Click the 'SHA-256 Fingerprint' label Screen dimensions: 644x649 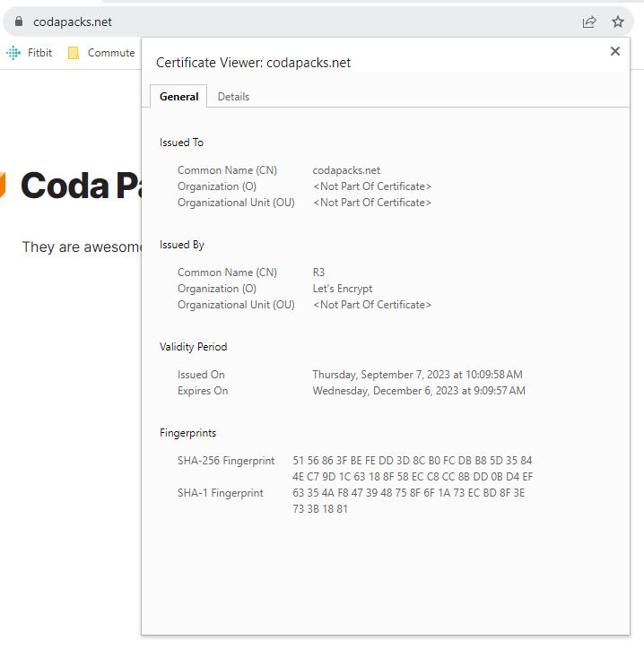[x=226, y=461]
